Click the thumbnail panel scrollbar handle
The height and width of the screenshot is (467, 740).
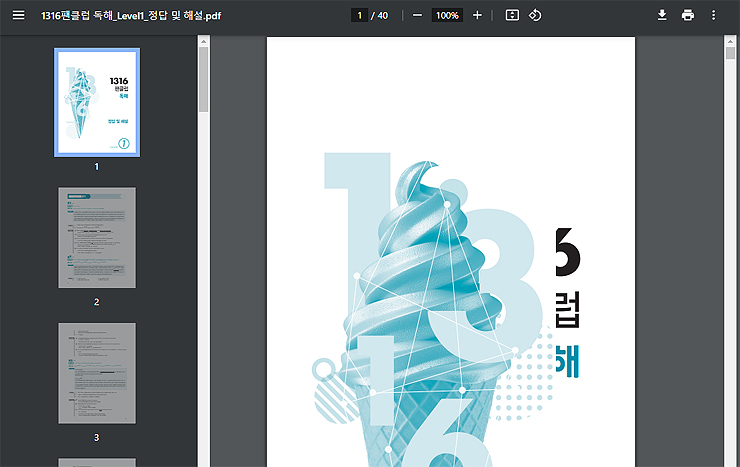[203, 79]
